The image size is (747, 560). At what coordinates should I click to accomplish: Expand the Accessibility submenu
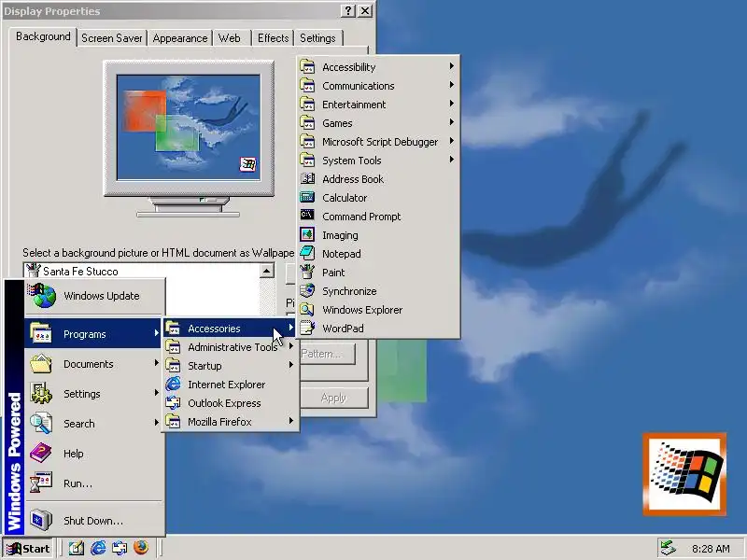point(378,66)
